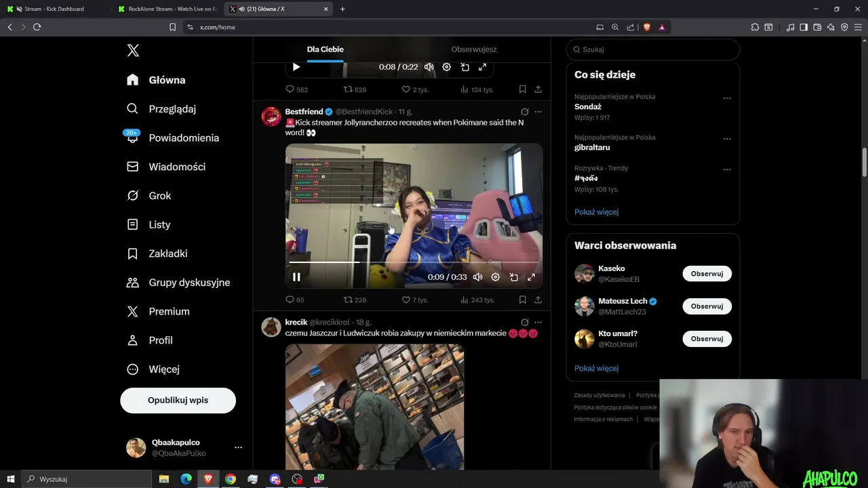Open the browser extensions puzzle icon
The height and width of the screenshot is (488, 868).
click(x=755, y=27)
